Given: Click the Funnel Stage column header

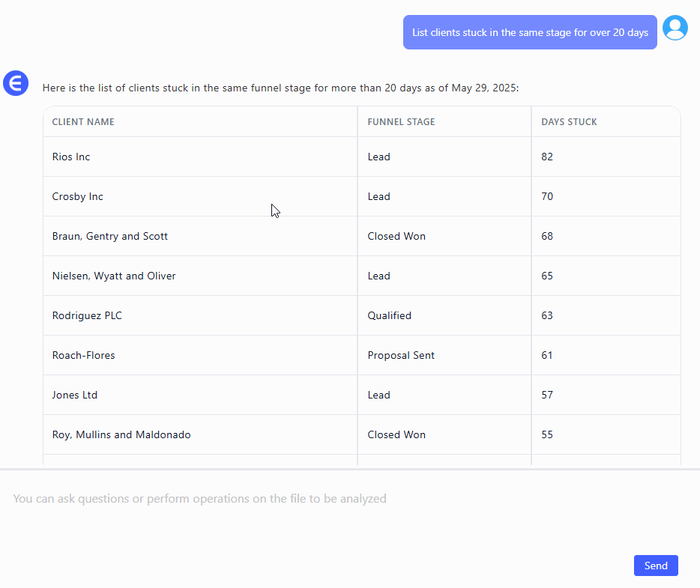Looking at the screenshot, I should click(401, 122).
